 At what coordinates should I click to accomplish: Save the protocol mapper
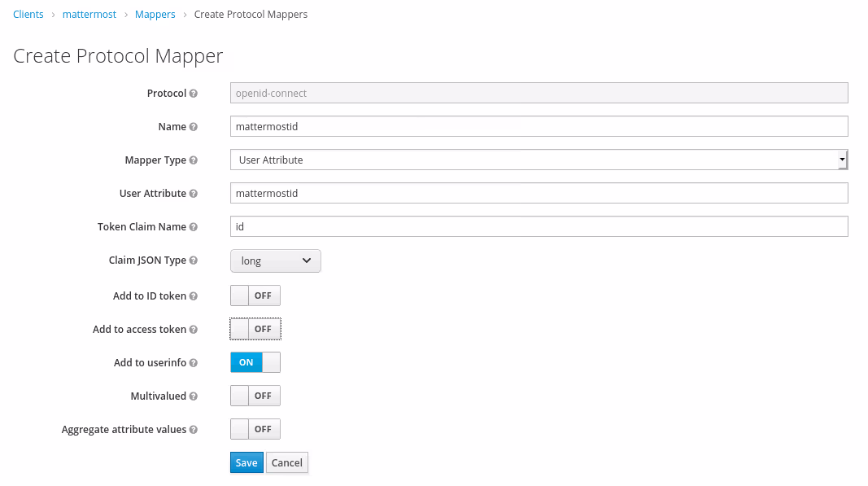tap(246, 462)
